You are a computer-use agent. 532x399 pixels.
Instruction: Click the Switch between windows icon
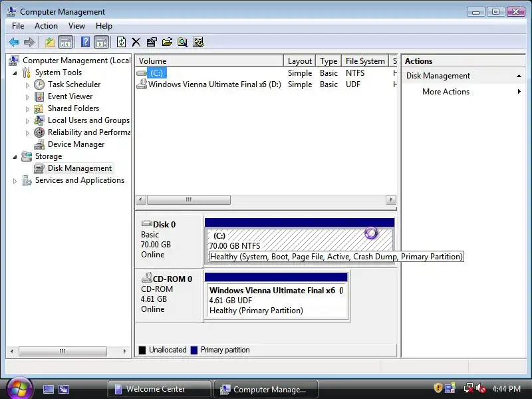point(64,390)
